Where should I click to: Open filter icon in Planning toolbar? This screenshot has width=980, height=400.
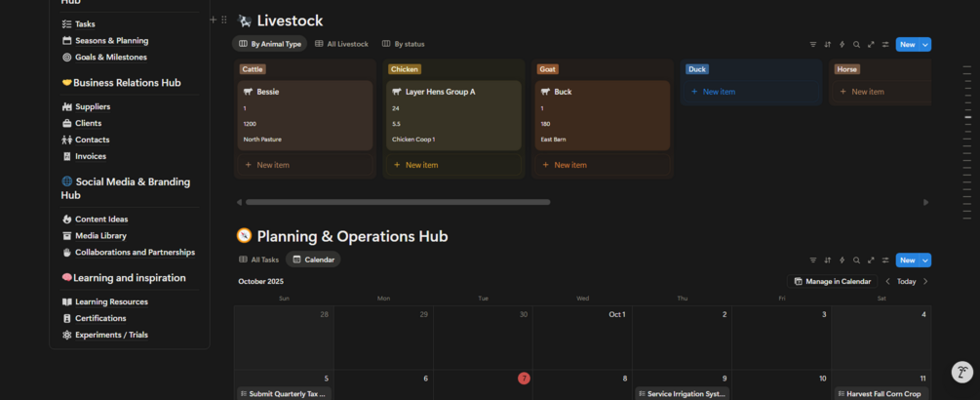tap(813, 260)
